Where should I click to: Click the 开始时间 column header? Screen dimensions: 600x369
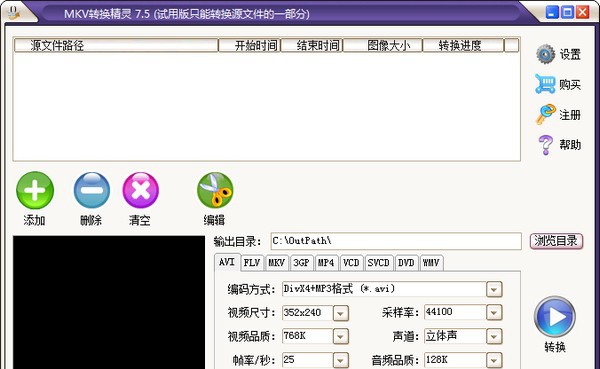(249, 46)
